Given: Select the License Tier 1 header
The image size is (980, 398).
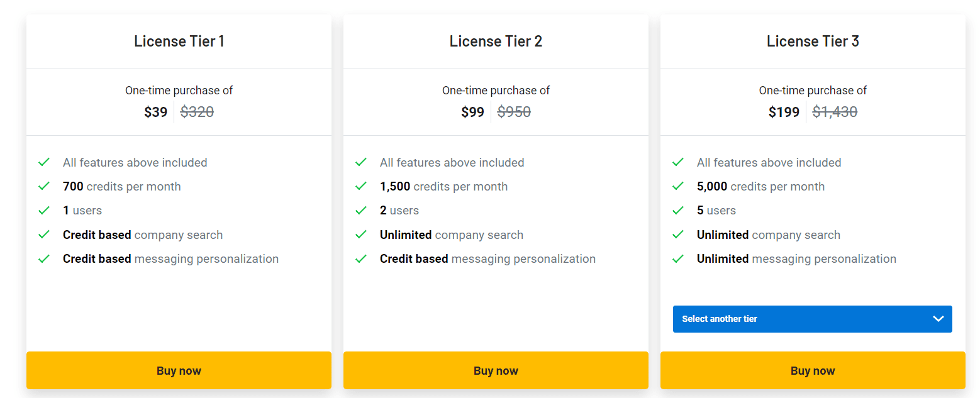Looking at the screenshot, I should click(179, 41).
